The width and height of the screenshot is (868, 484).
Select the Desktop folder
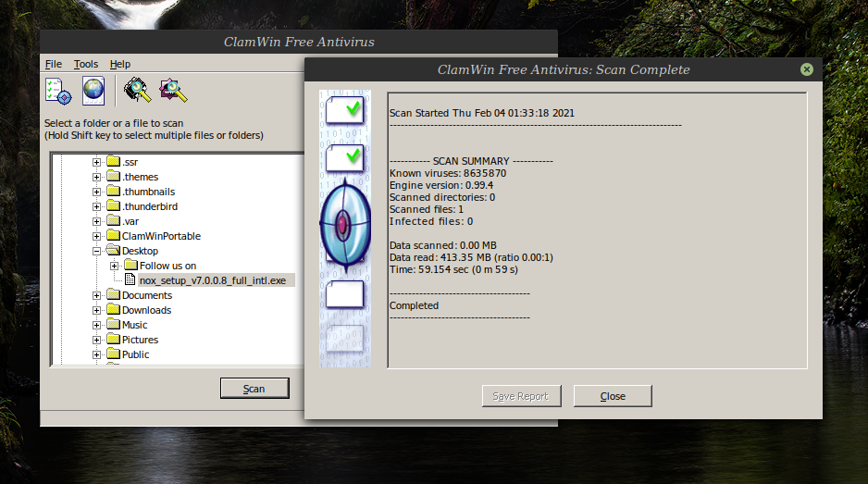140,251
